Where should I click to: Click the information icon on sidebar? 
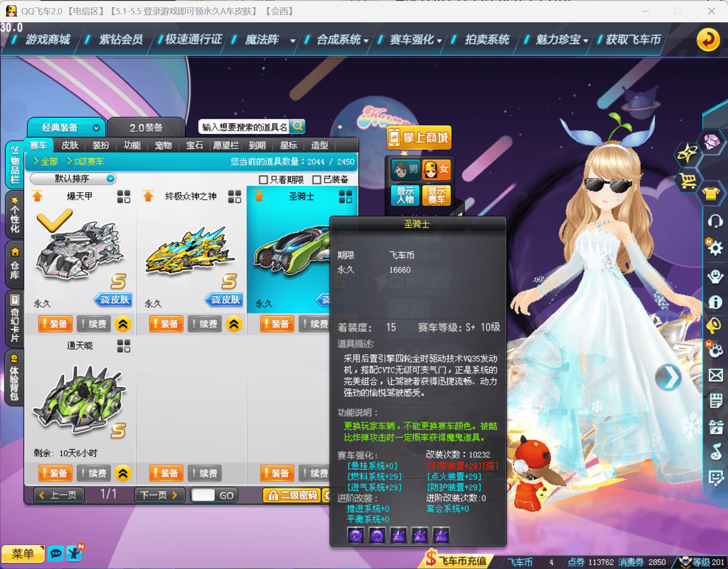pos(715,302)
